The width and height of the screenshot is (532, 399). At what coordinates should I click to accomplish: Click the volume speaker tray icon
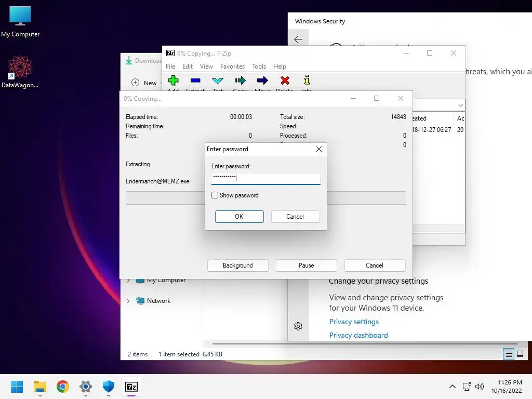pos(480,387)
